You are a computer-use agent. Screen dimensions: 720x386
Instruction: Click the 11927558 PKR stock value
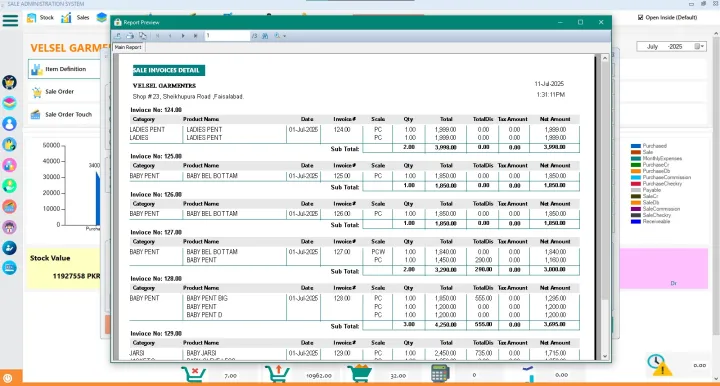[x=76, y=276]
